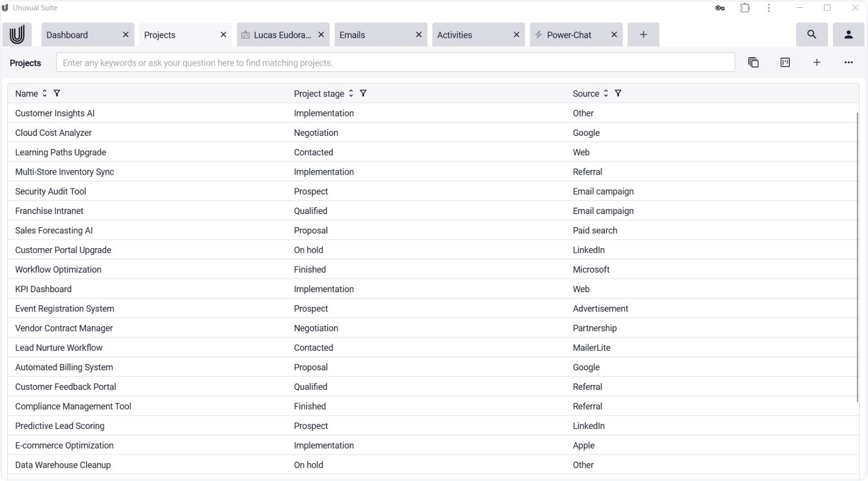The image size is (868, 481).
Task: Switch to the kanban board view icon
Action: click(x=785, y=62)
